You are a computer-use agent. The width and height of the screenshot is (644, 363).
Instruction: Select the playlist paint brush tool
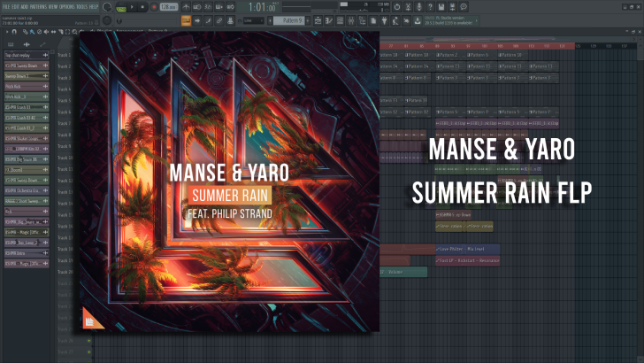(32, 32)
